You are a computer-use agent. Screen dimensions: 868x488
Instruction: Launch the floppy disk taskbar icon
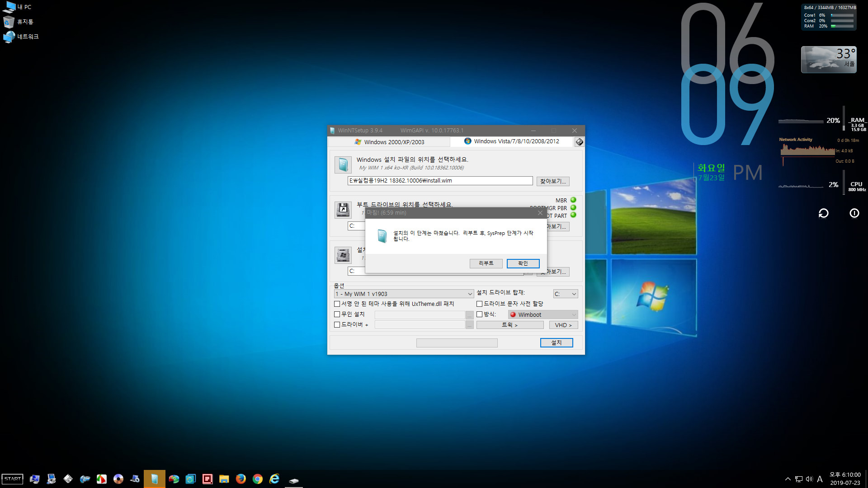[68, 479]
